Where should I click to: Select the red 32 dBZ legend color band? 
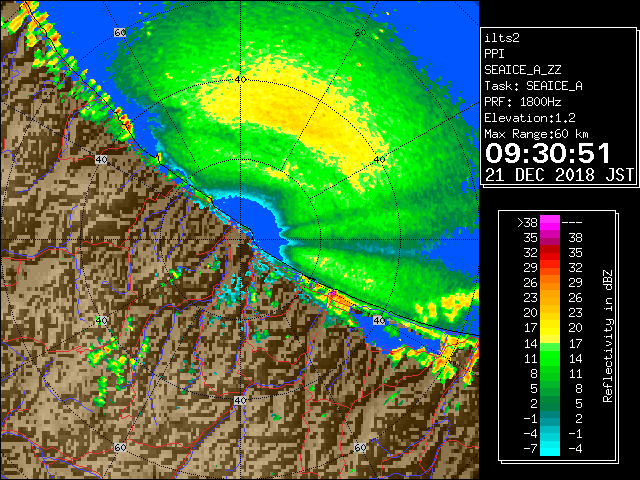(550, 253)
